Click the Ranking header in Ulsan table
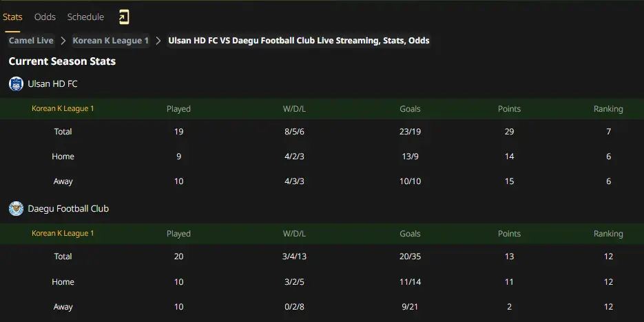 click(x=608, y=109)
